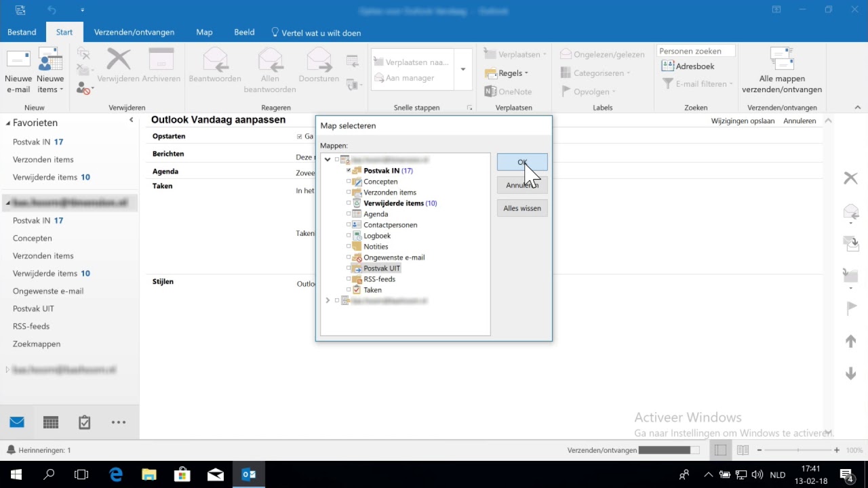Open Task View on the taskbar
868x488 pixels.
coord(81,474)
